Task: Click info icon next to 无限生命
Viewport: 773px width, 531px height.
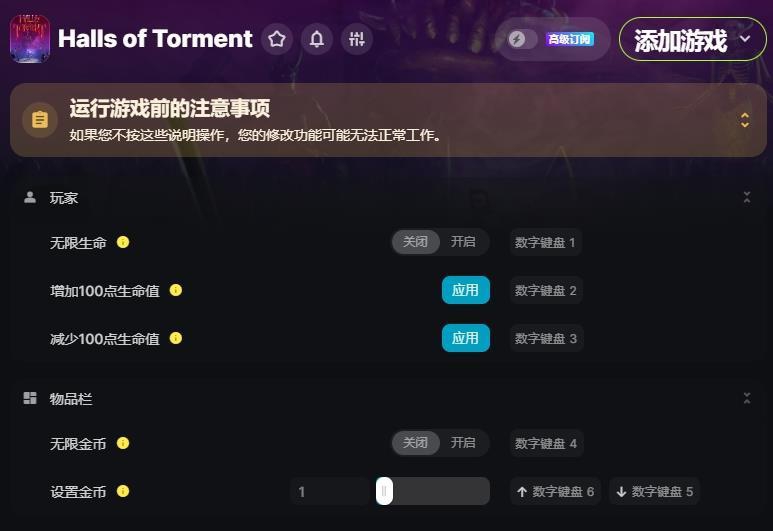Action: tap(123, 242)
